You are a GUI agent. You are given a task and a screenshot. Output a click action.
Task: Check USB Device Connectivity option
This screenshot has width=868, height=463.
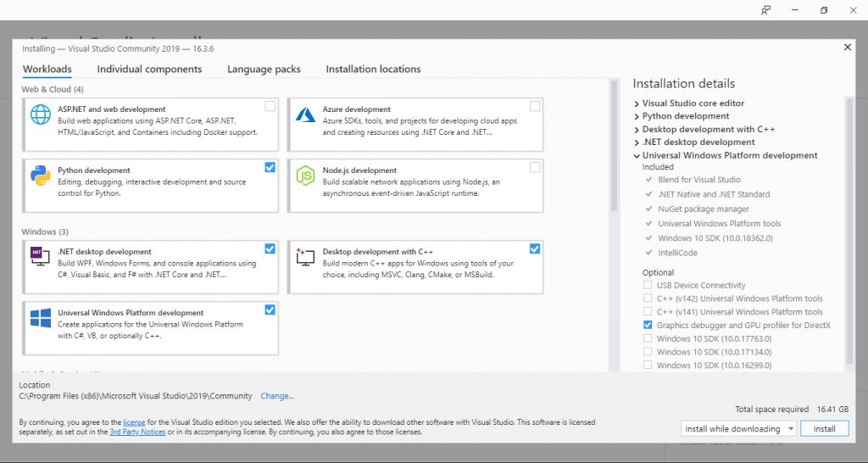pyautogui.click(x=648, y=285)
